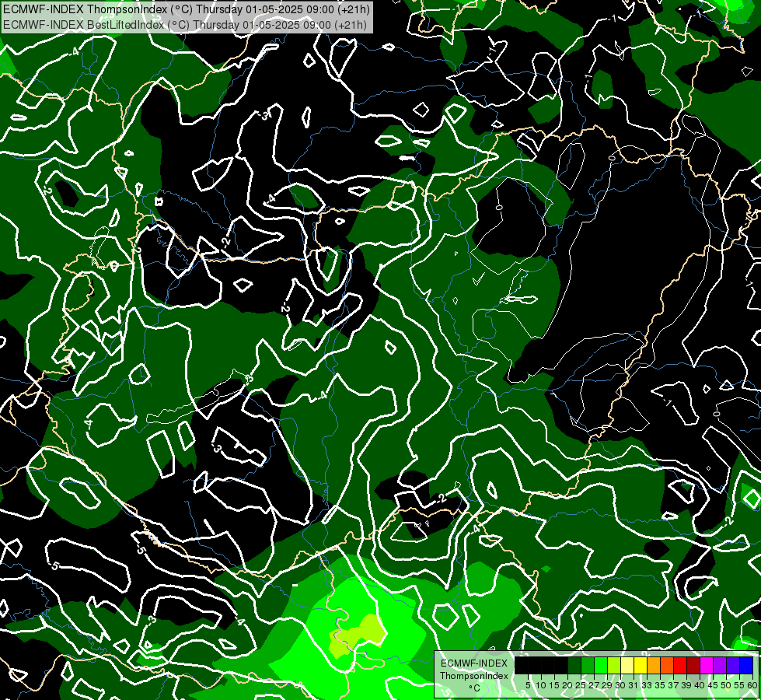The height and width of the screenshot is (700, 761).
Task: Select the purple 45–50 legend swatch
Action: point(720,665)
